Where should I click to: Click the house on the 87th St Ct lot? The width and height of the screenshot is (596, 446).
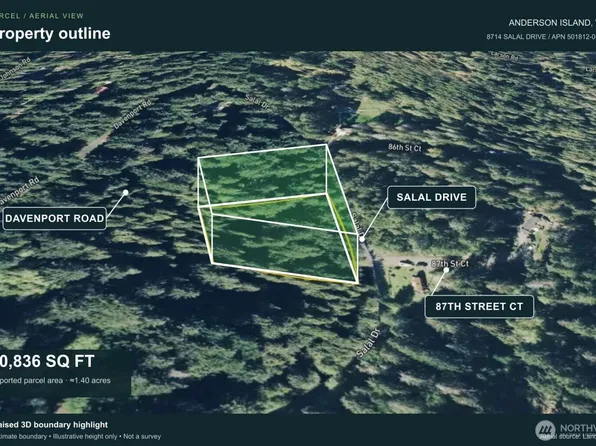pos(419,282)
